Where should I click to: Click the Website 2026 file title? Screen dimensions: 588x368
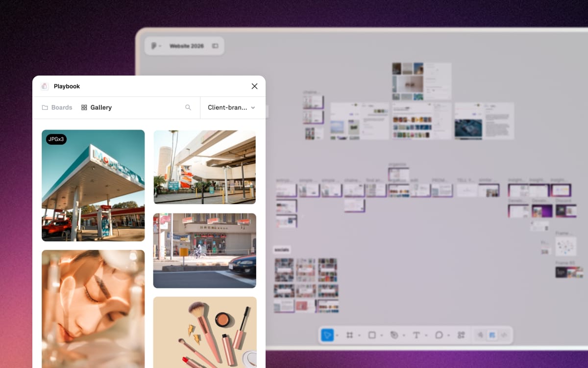[186, 46]
